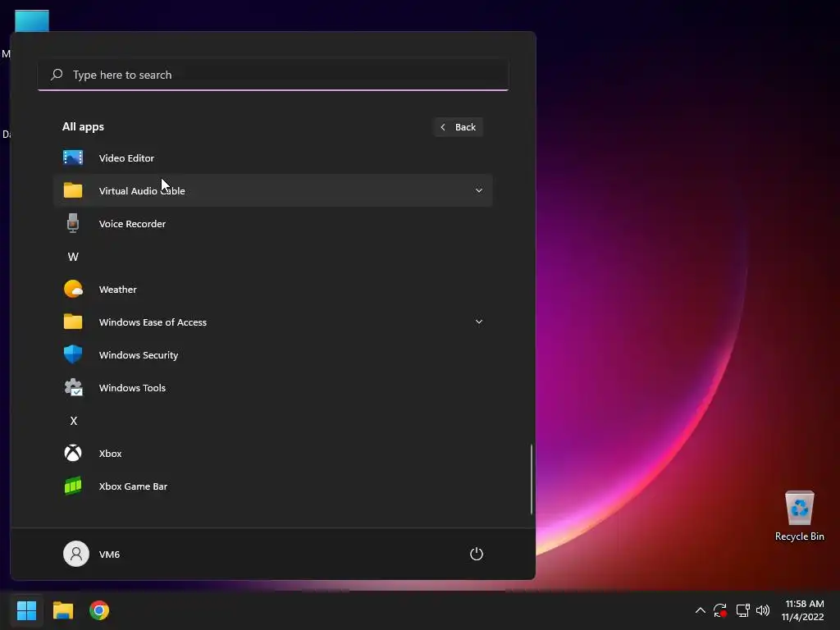Jump to letter X section header
Screen dimensions: 840x630
pos(73,421)
